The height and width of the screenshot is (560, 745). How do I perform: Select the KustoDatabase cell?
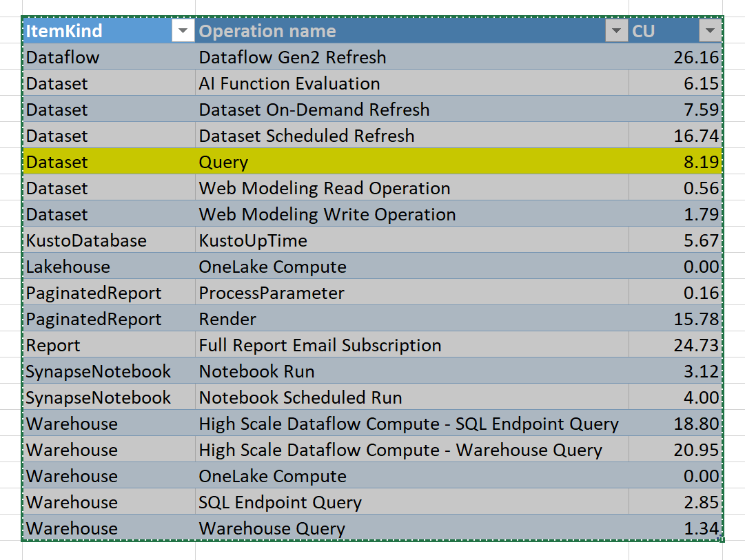coord(86,240)
